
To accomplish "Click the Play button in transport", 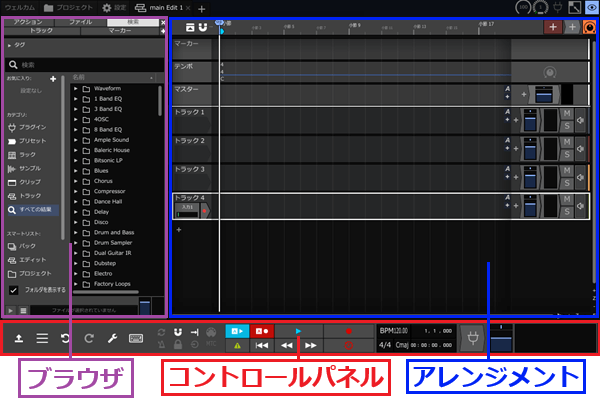I will [x=298, y=329].
